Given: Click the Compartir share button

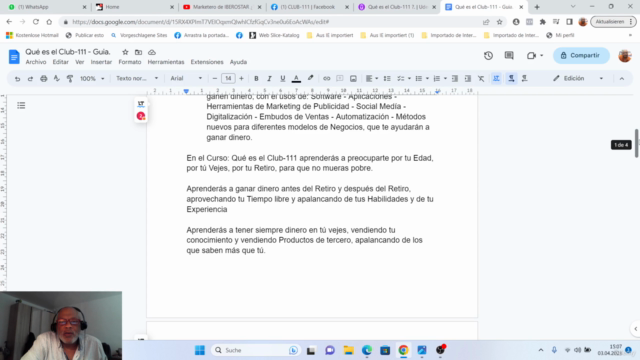Looking at the screenshot, I should 581,56.
